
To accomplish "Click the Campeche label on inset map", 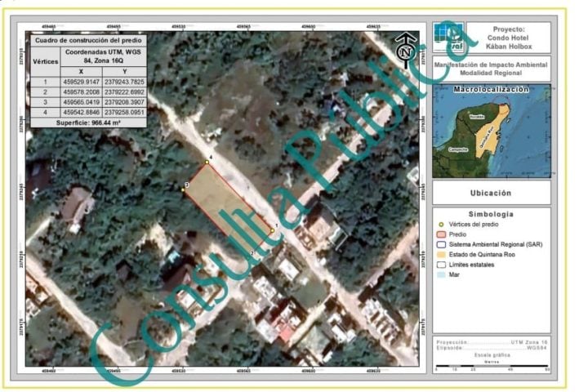I will [x=458, y=149].
